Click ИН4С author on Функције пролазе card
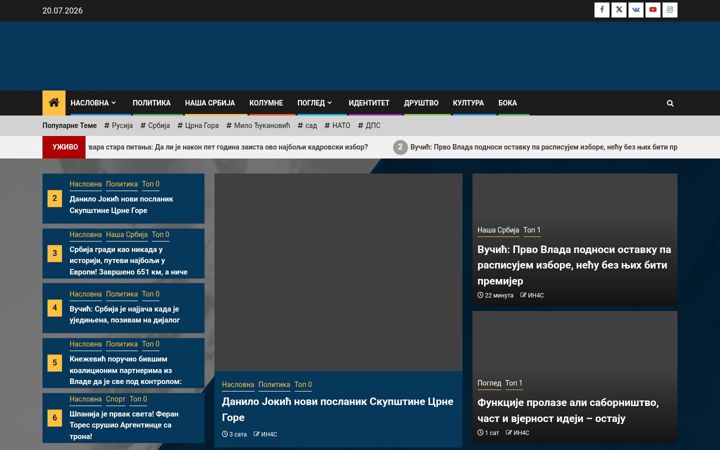This screenshot has height=450, width=720. pos(518,433)
